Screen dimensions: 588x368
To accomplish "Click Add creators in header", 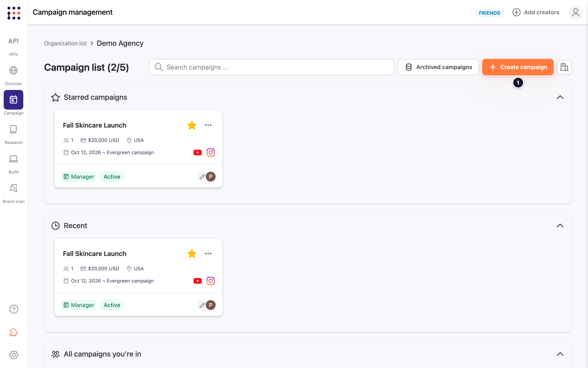I will pyautogui.click(x=536, y=12).
